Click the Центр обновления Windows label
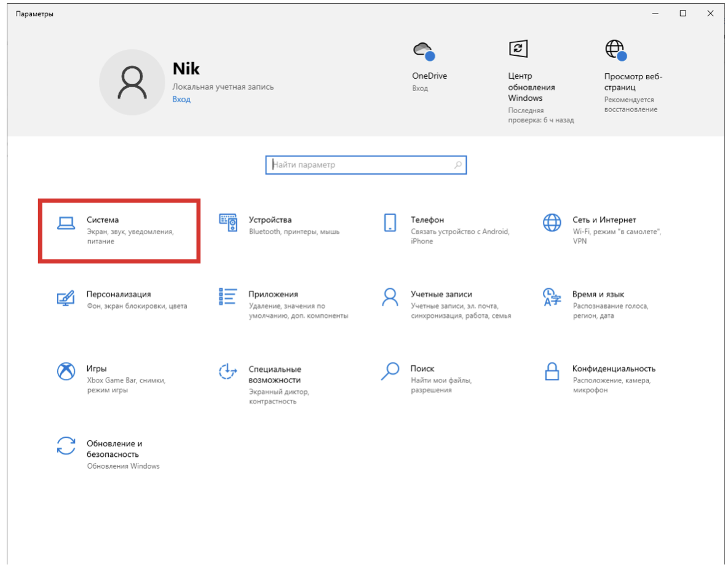 click(x=532, y=87)
